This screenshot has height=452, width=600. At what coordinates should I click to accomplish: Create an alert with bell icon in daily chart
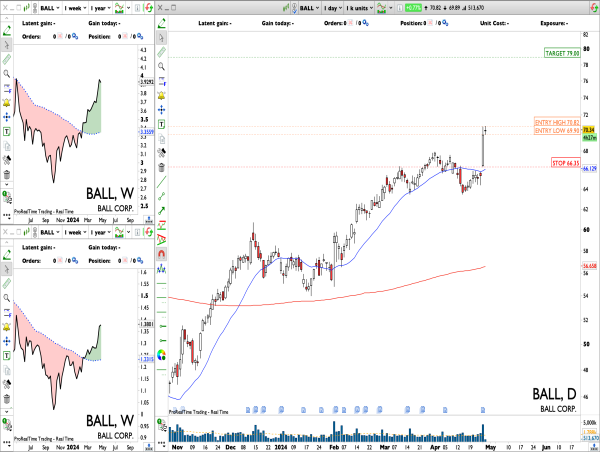point(161,96)
